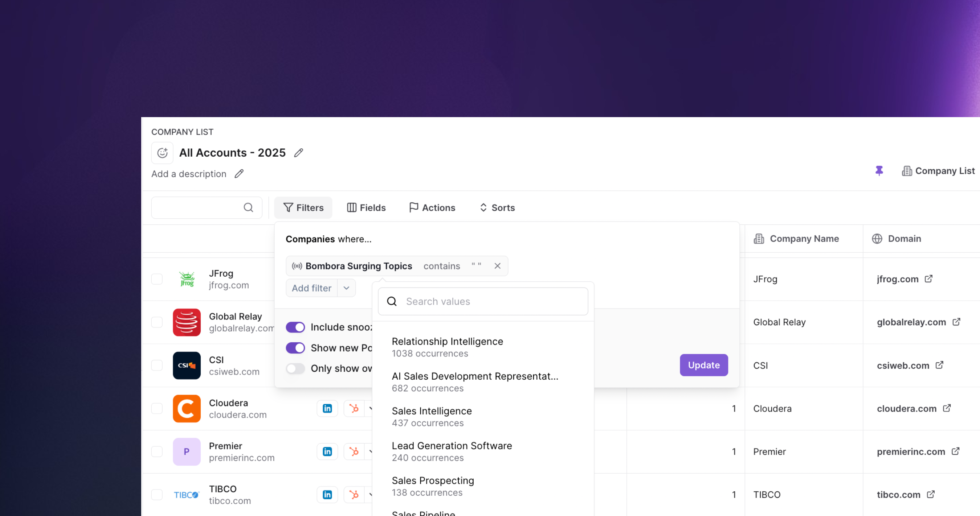The width and height of the screenshot is (980, 516).
Task: Open the Sorts menu
Action: point(497,207)
